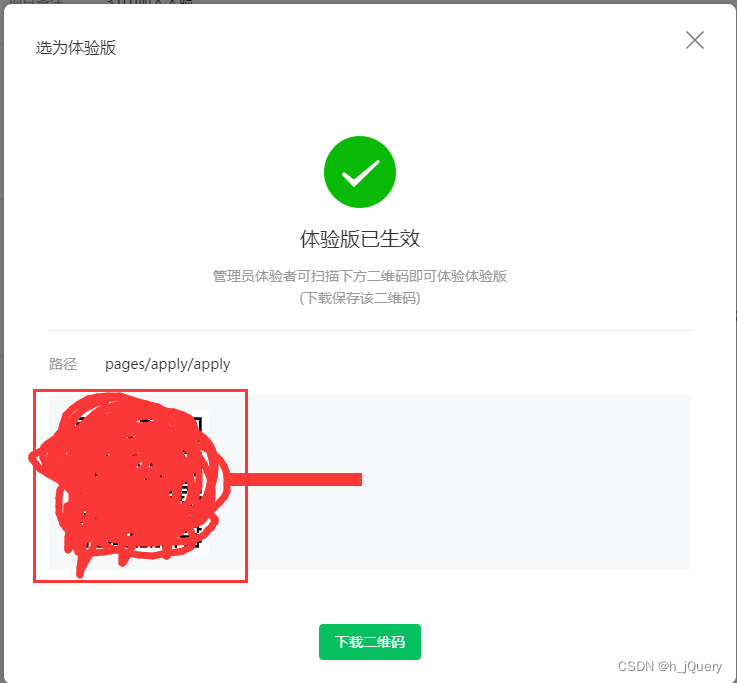Click the empty gray panel right of QR code
The image size is (737, 683).
(x=469, y=482)
